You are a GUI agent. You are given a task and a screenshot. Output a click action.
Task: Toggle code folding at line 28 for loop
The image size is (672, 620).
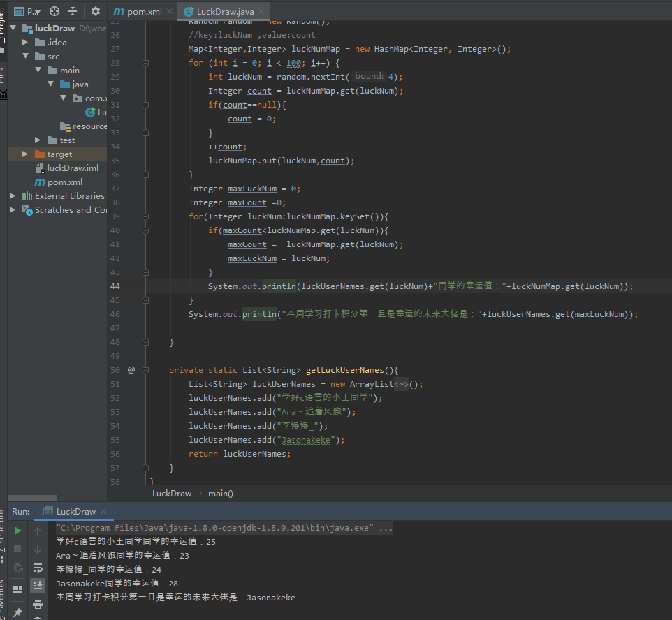coord(146,63)
